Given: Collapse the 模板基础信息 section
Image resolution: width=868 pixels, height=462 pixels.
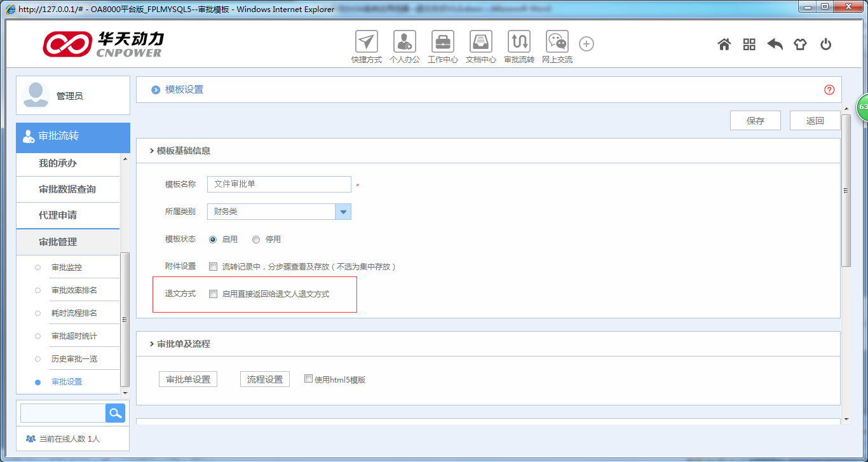Looking at the screenshot, I should click(152, 151).
